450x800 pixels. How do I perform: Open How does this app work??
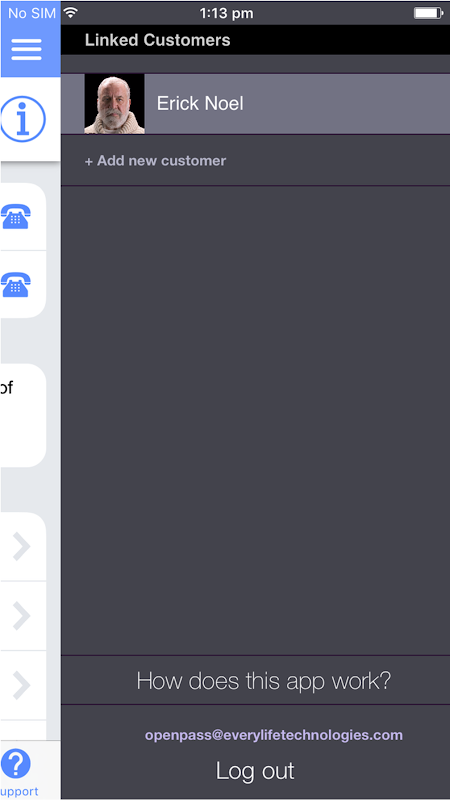(263, 681)
